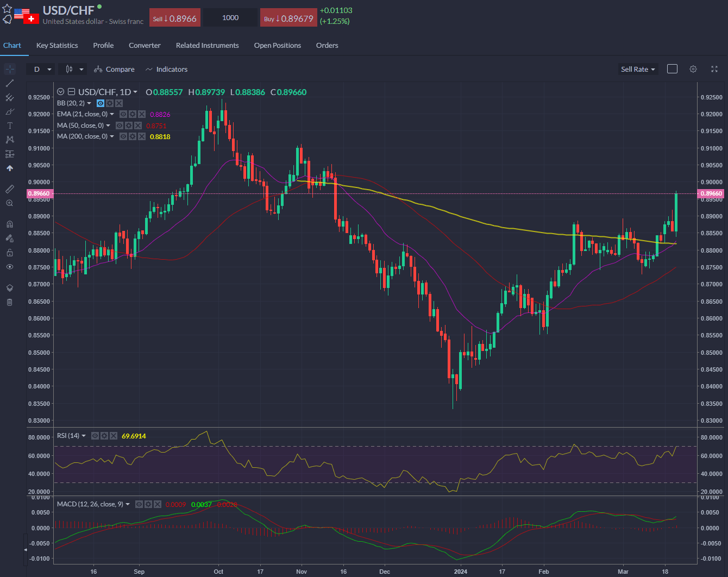Viewport: 728px width, 577px height.
Task: Open the Sell Rate dropdown
Action: (x=638, y=69)
